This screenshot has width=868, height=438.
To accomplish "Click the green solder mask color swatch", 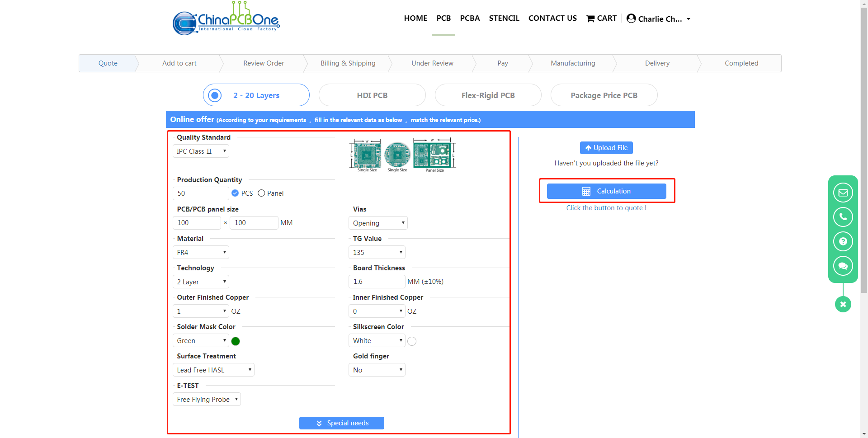I will [x=236, y=341].
